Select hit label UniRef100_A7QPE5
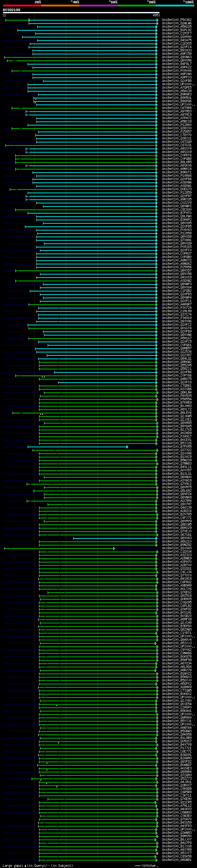197x868 pixels. pos(177,88)
